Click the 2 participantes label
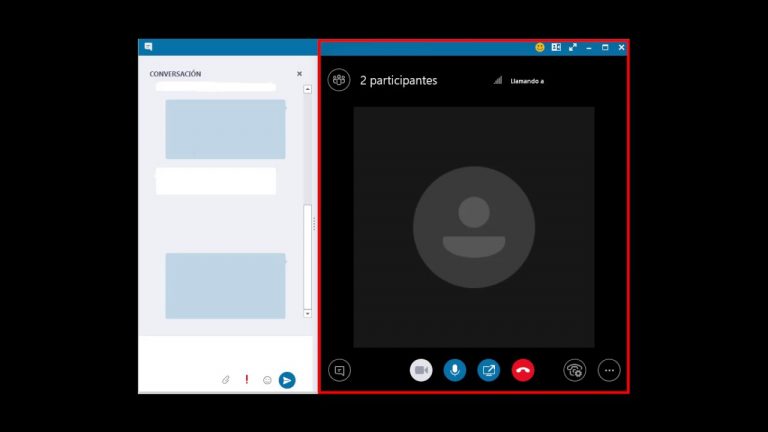This screenshot has width=768, height=432. click(398, 80)
